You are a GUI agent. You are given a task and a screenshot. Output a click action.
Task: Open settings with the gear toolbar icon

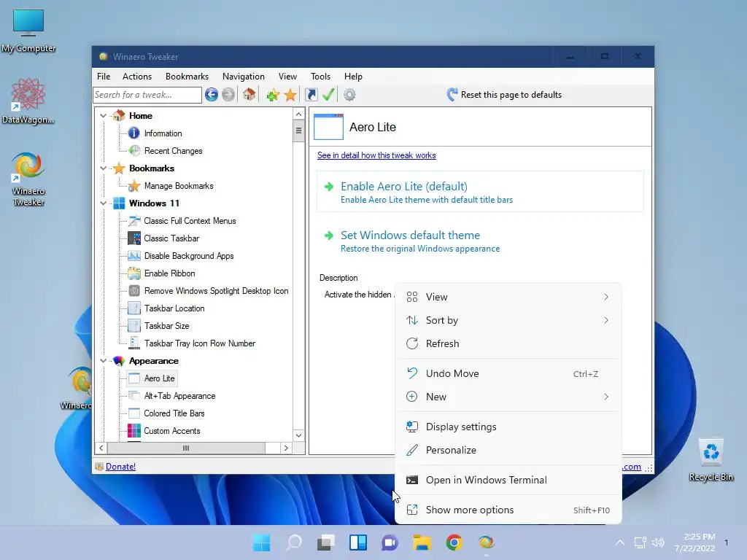pyautogui.click(x=349, y=95)
